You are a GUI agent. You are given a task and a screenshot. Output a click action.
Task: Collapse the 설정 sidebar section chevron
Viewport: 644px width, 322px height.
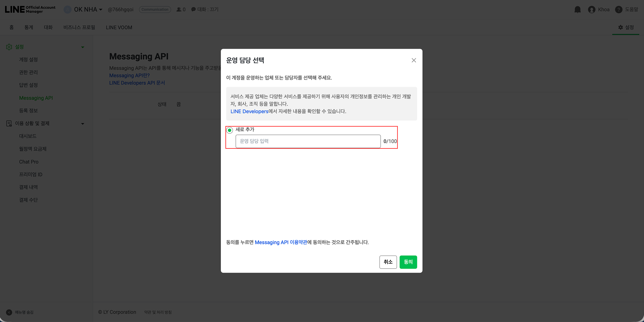(x=83, y=47)
